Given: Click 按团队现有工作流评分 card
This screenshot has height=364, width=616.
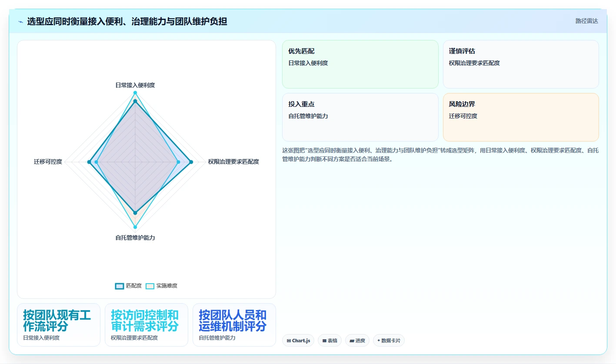Looking at the screenshot, I should [59, 325].
